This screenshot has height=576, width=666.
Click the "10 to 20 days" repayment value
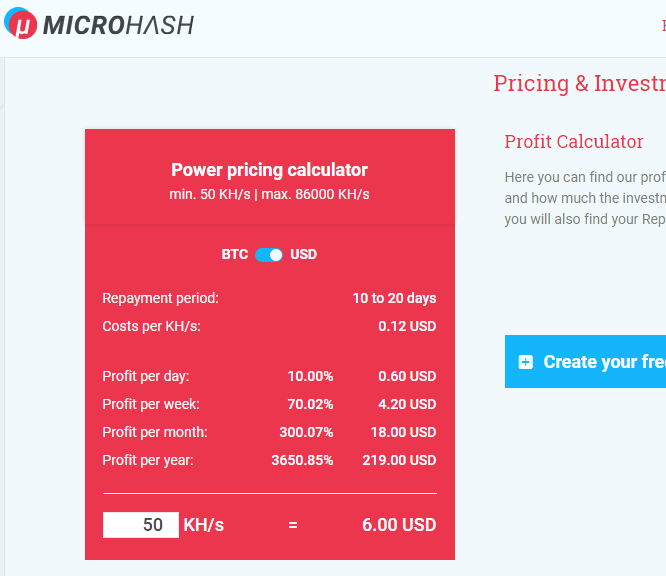pos(394,298)
